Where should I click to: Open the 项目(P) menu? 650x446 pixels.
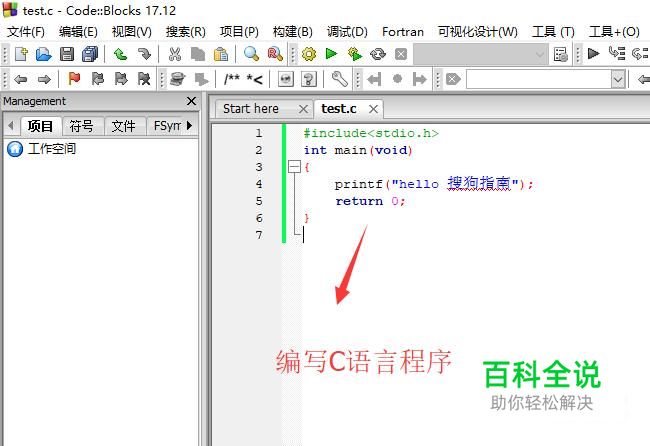239,32
